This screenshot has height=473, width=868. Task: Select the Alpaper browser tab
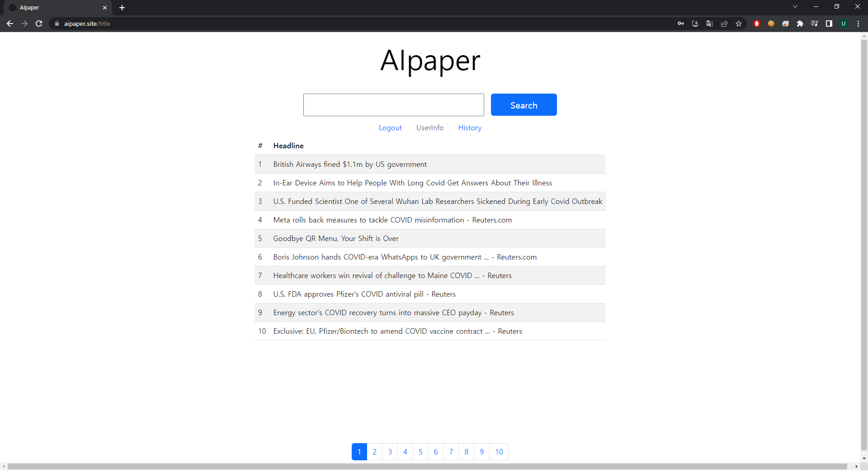pos(59,8)
